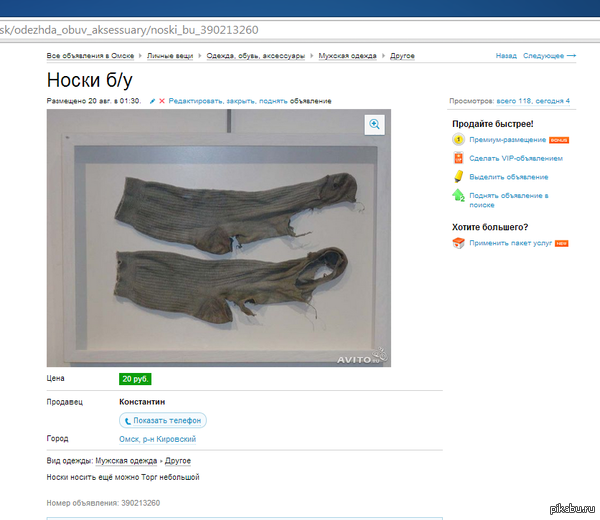Click 'Применить пакет услуг' link

point(511,243)
